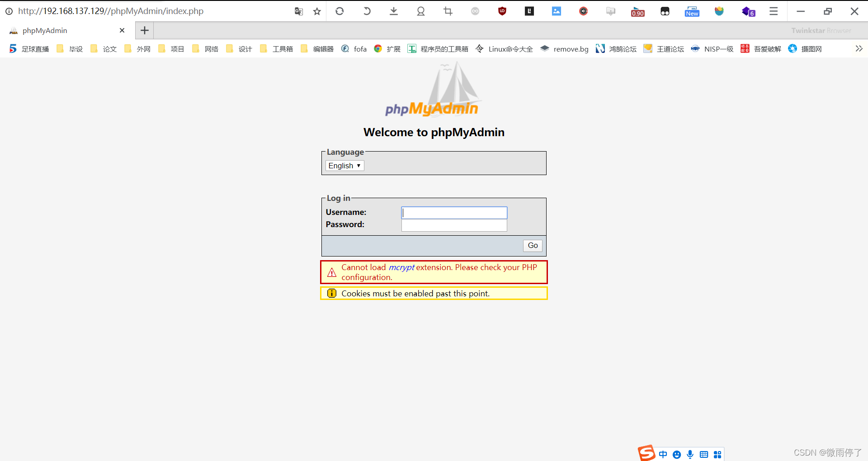Click the grey monitor extension icon
This screenshot has height=461, width=868.
click(x=611, y=11)
